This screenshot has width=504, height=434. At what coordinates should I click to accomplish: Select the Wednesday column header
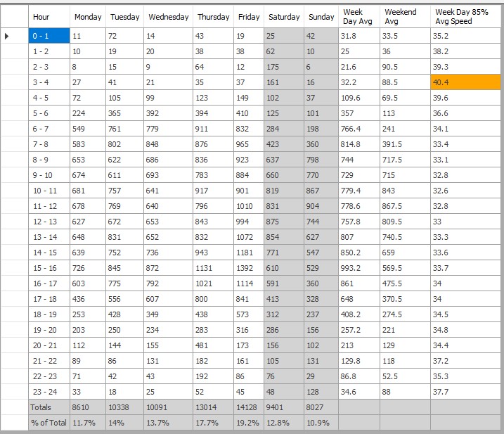click(x=168, y=17)
